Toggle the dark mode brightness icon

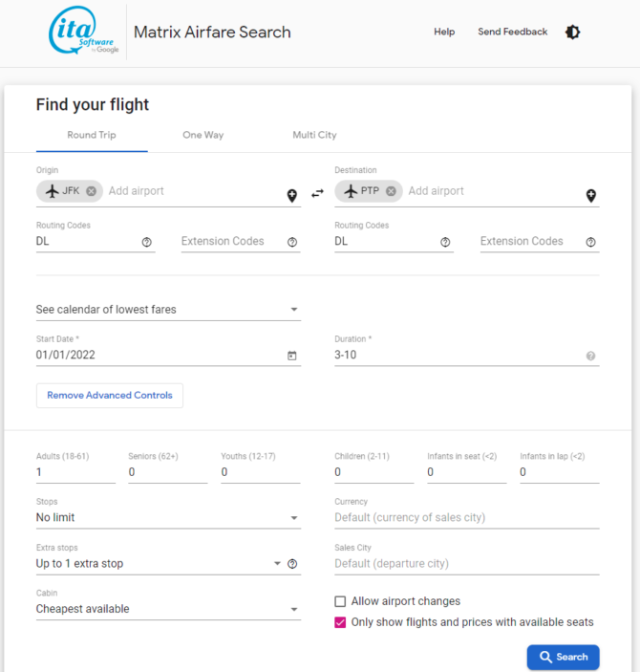573,33
